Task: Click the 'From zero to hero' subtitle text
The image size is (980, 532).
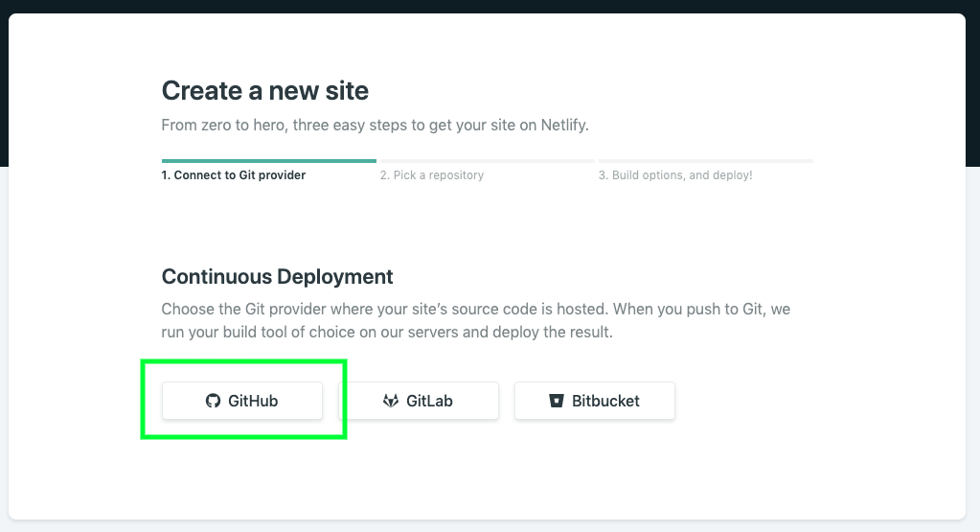Action: coord(375,125)
